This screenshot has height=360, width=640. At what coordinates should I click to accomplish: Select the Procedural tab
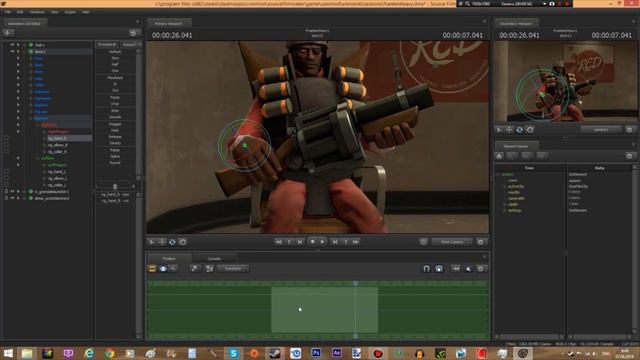[x=107, y=44]
